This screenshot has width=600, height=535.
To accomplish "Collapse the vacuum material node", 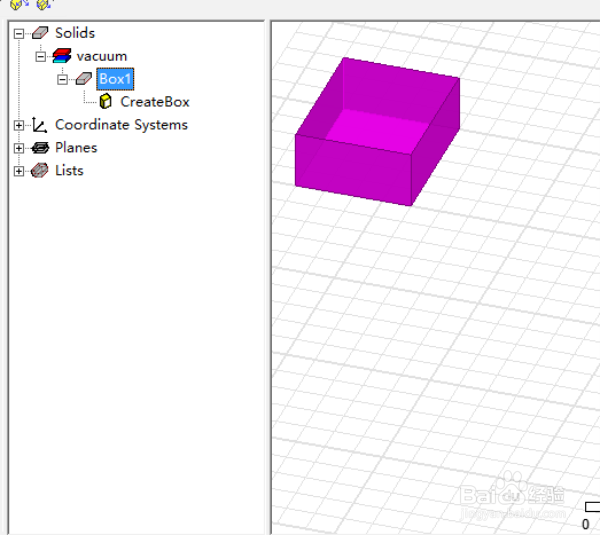I will coord(40,57).
